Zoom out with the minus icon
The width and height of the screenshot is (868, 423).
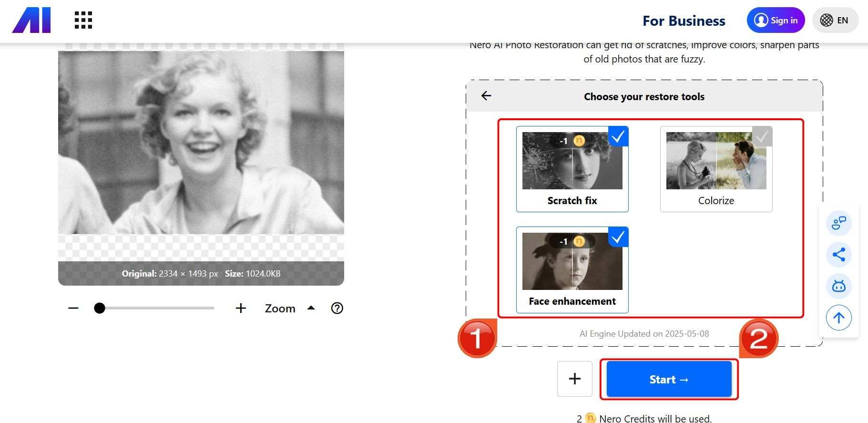click(73, 308)
